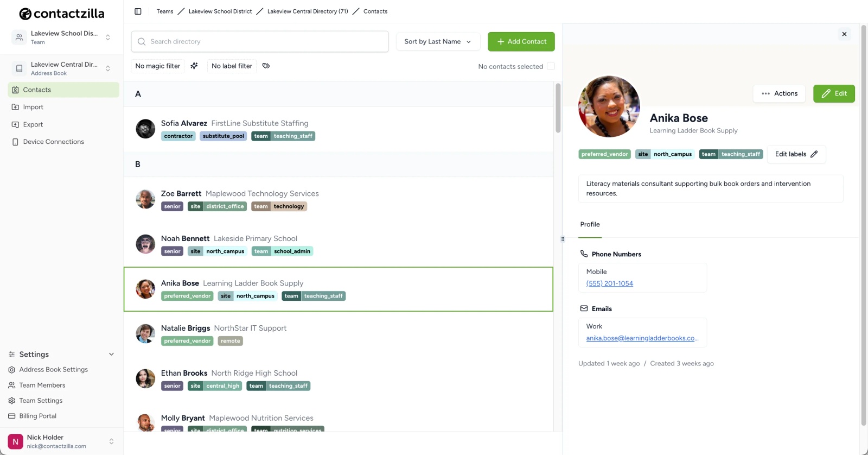Click the Add Contact button
This screenshot has width=868, height=455.
click(x=521, y=42)
